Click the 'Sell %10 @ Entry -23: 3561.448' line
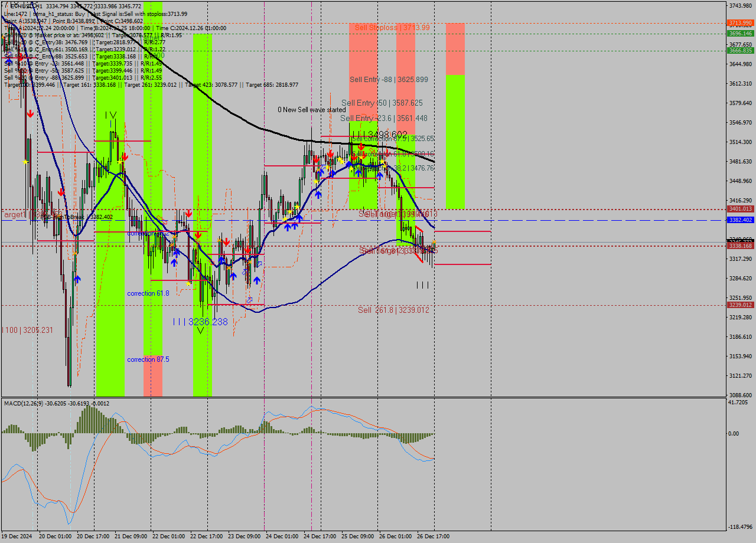The image size is (756, 543). click(x=83, y=63)
